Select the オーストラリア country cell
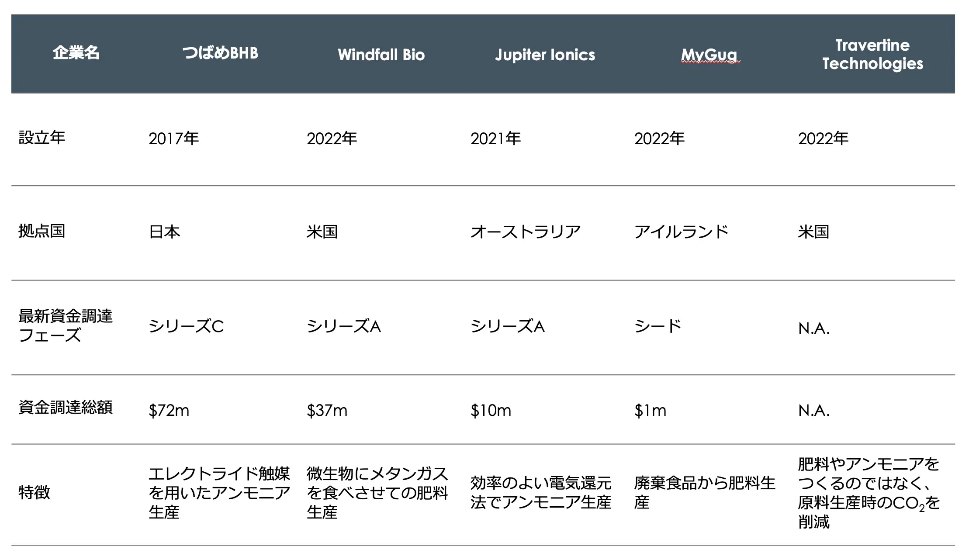 tap(526, 232)
